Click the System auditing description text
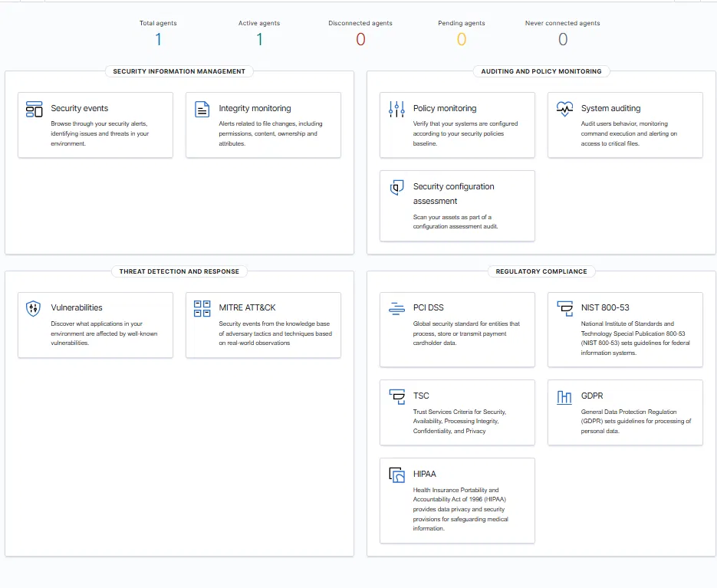The width and height of the screenshot is (717, 588). click(629, 133)
